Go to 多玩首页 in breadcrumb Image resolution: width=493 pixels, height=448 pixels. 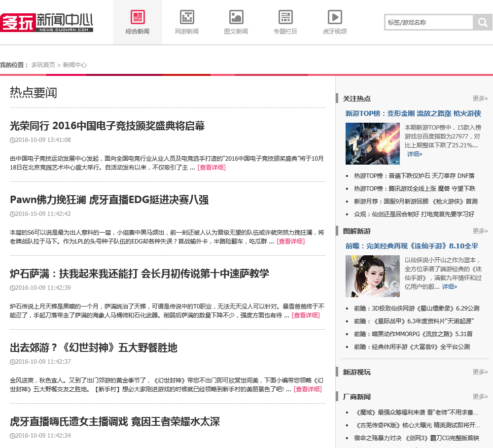pyautogui.click(x=43, y=65)
